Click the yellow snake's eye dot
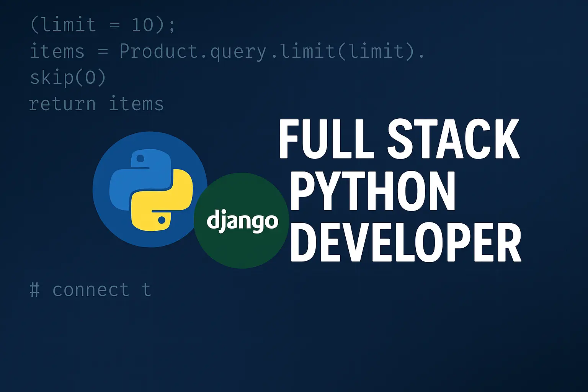This screenshot has width=588, height=392. [162, 220]
